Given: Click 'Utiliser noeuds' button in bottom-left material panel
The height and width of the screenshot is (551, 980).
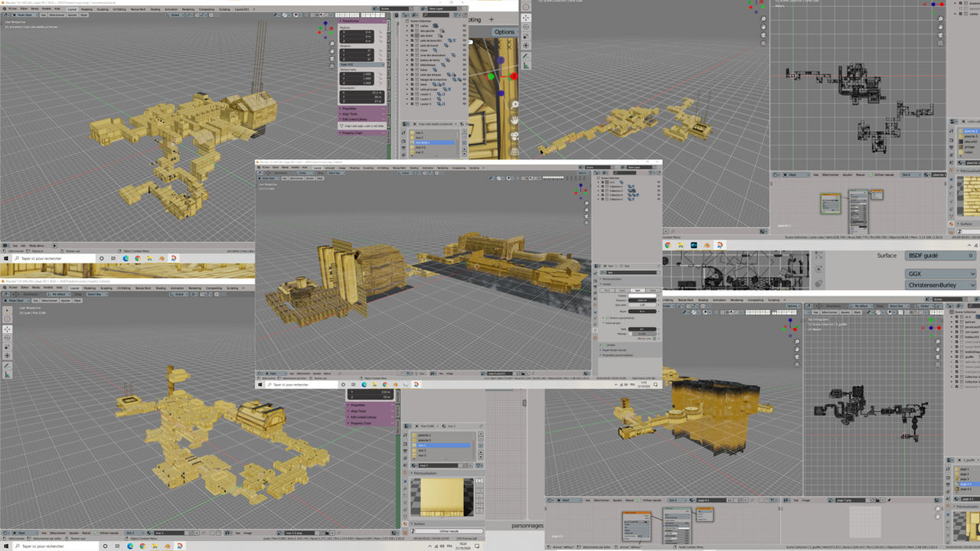Looking at the screenshot, I should [449, 530].
